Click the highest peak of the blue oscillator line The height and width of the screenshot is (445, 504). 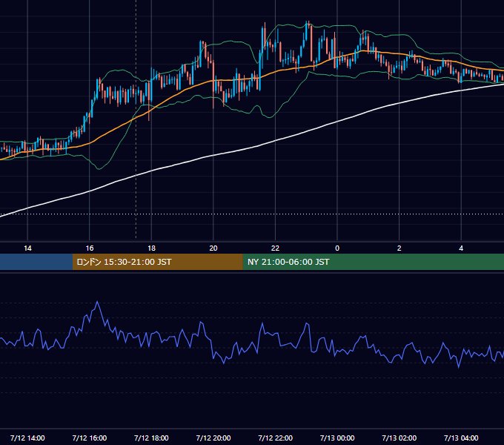(97, 302)
